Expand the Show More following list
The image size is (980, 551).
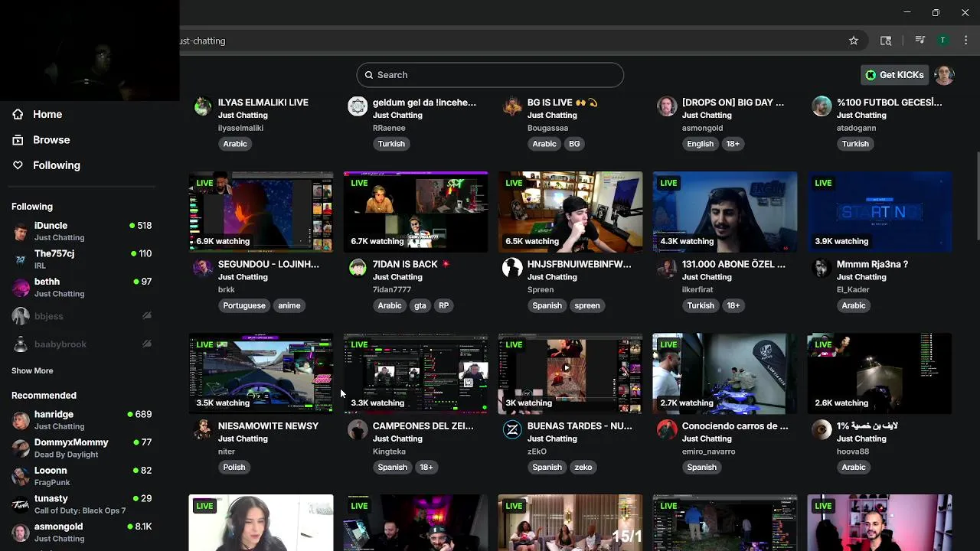click(x=32, y=370)
